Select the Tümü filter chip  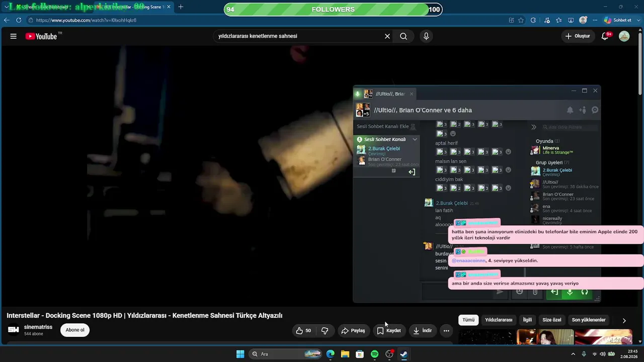pos(468,320)
